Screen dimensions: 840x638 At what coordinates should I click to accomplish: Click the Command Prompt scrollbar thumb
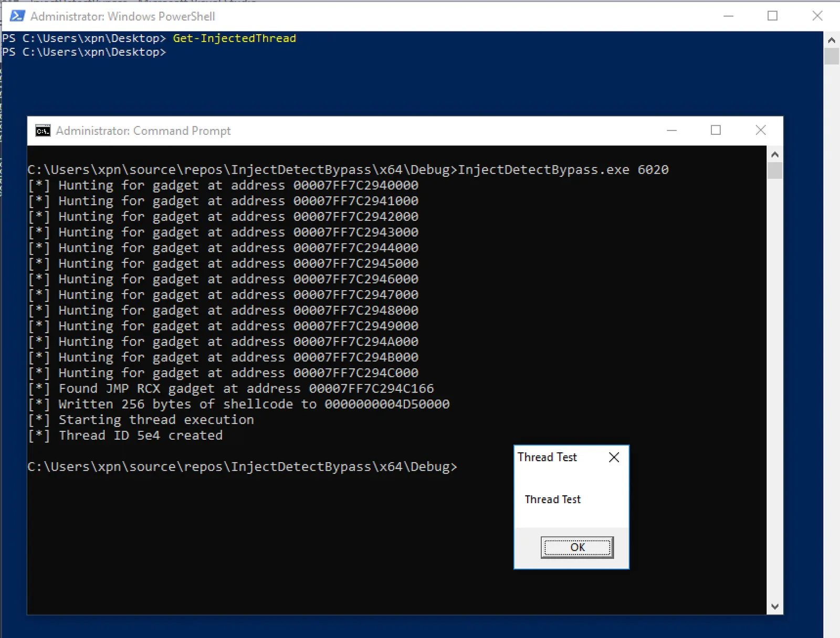(774, 171)
